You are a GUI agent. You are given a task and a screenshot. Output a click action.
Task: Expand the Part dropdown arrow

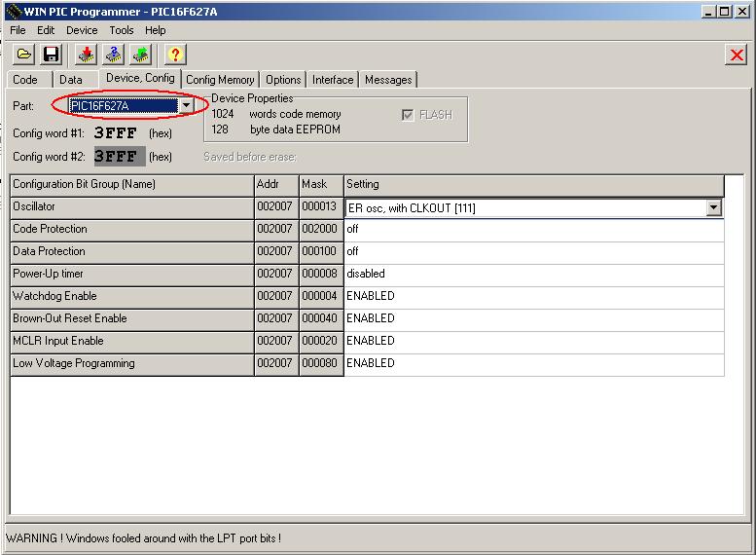click(186, 105)
